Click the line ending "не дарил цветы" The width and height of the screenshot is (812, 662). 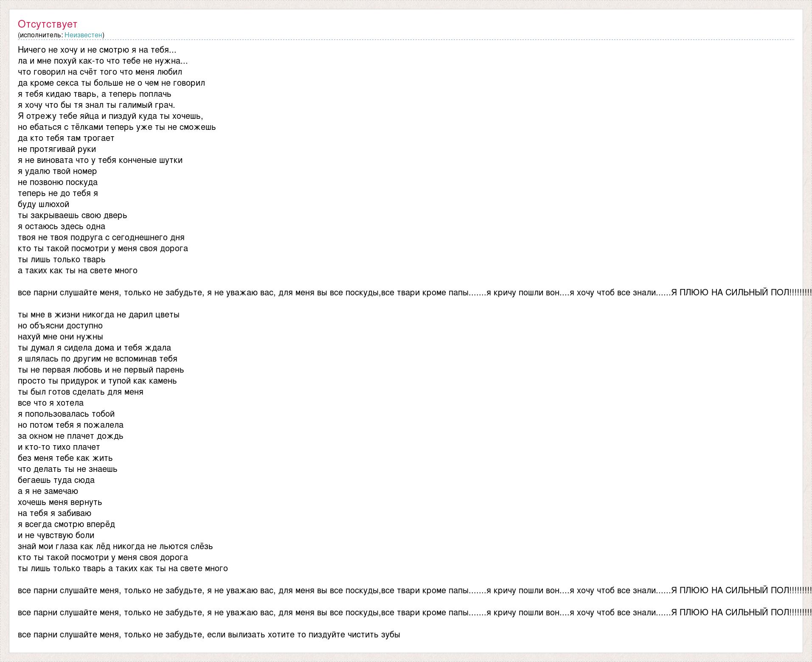click(98, 314)
